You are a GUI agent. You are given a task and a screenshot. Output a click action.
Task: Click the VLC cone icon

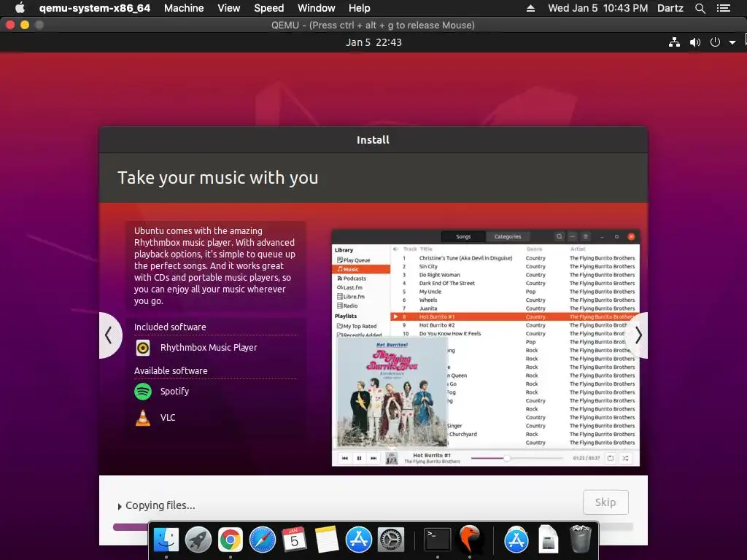click(142, 418)
